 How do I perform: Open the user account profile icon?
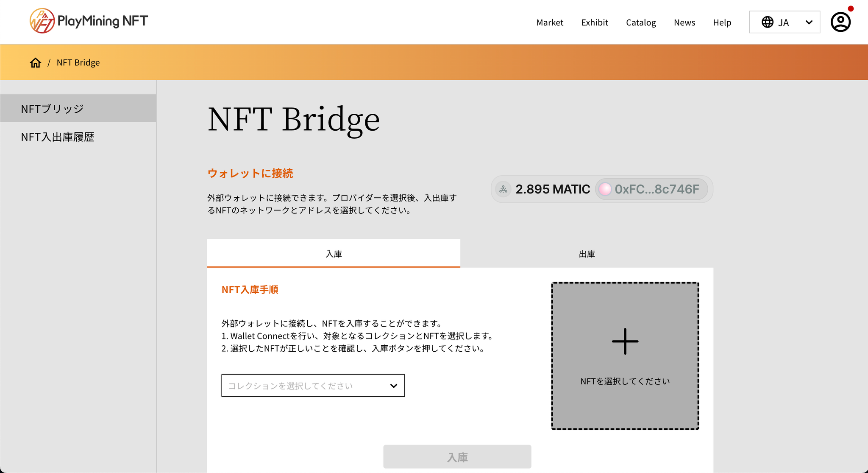840,22
